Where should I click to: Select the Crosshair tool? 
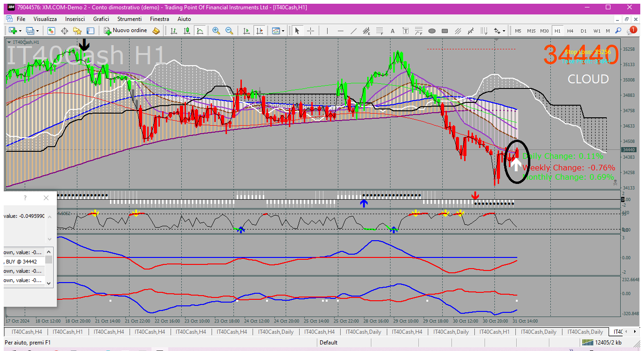(x=310, y=31)
